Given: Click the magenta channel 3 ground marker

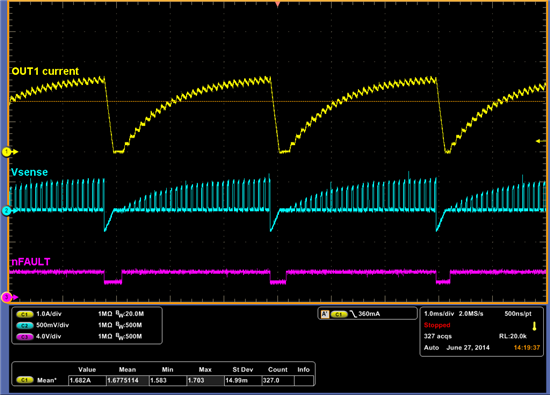Looking at the screenshot, I should 8,297.
